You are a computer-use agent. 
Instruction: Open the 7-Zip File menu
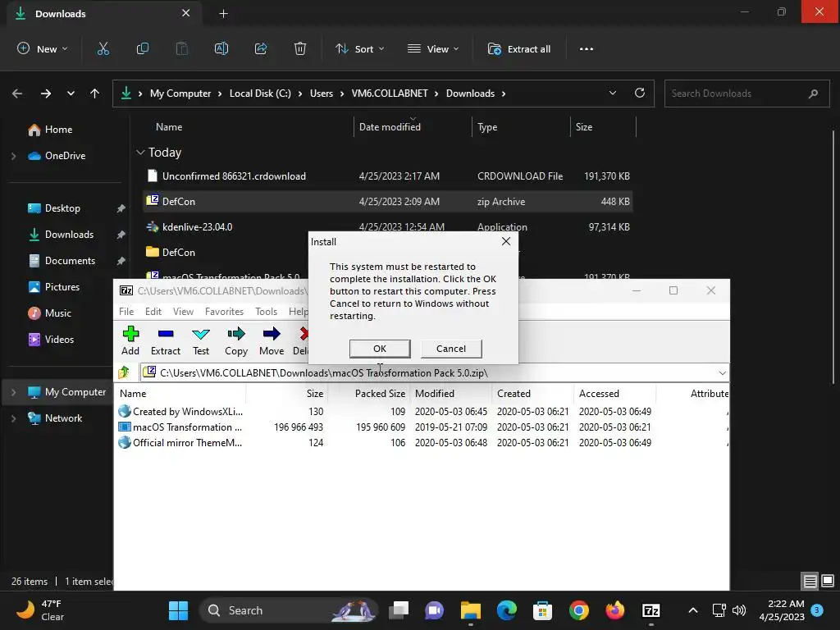[126, 311]
